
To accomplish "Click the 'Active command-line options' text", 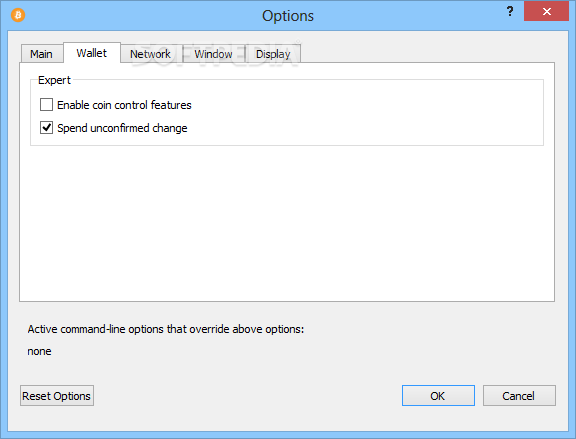I will click(166, 329).
